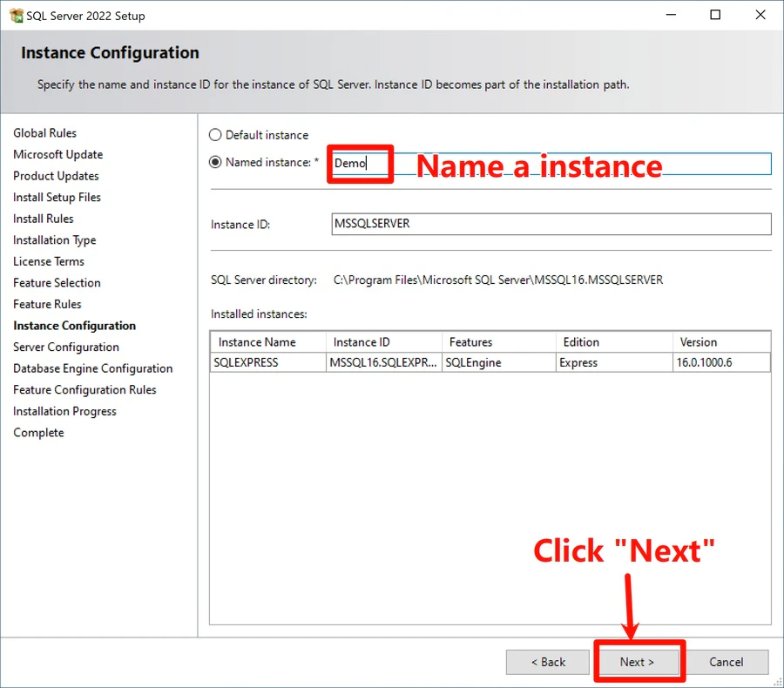Select Server Configuration in the sidebar
The image size is (784, 688).
pyautogui.click(x=66, y=347)
